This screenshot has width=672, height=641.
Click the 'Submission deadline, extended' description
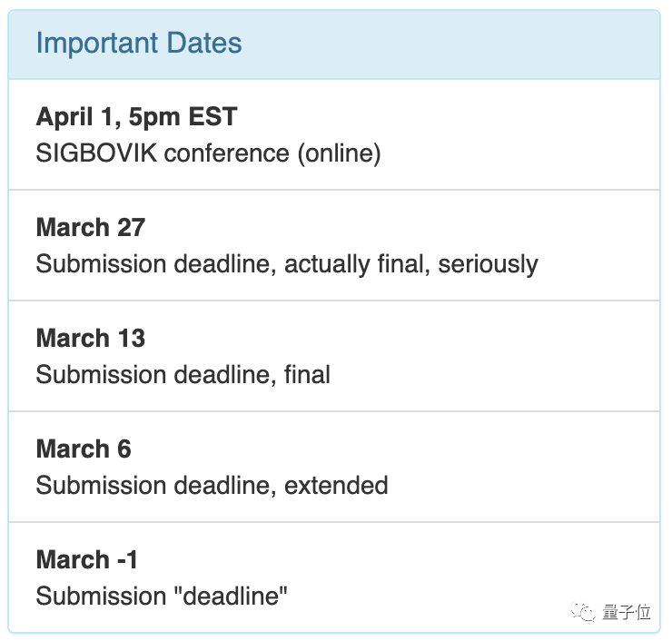[x=212, y=485]
